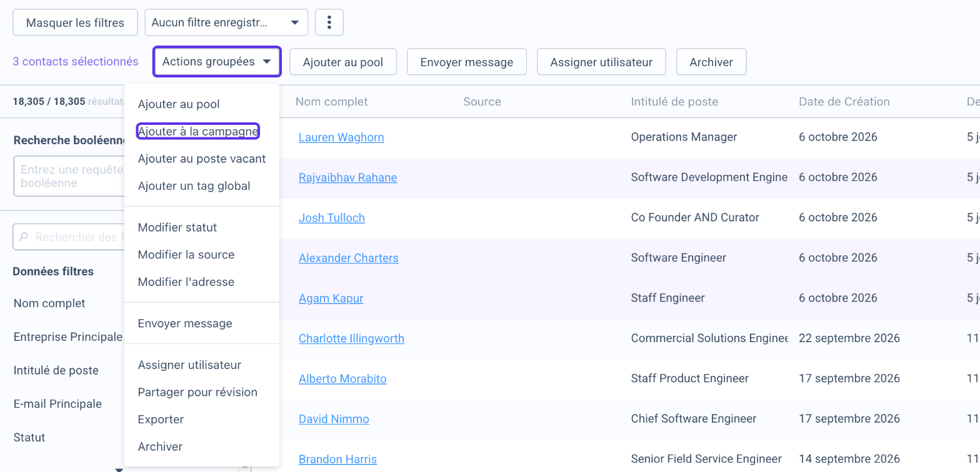Open the Aucun filtre enregistré dropdown

pos(226,23)
